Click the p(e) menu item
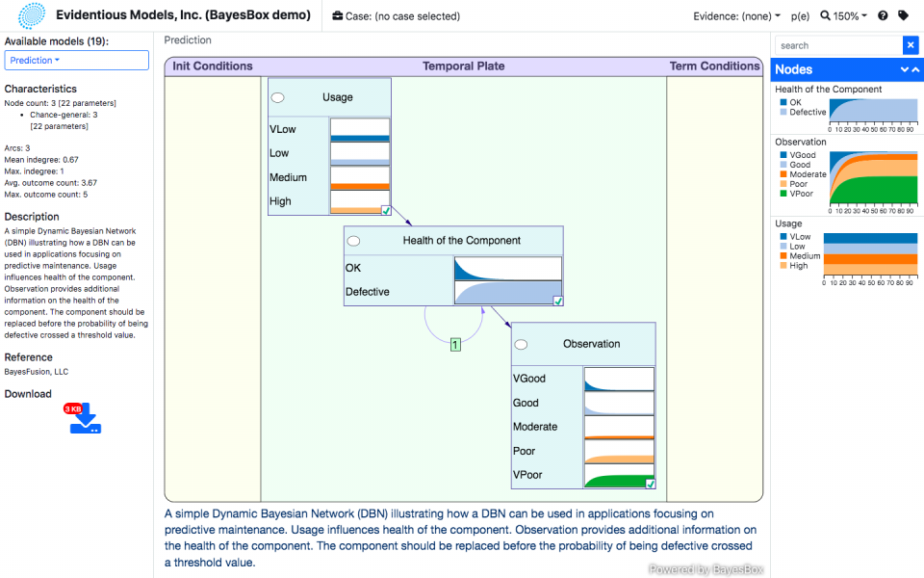The height and width of the screenshot is (578, 924). (x=800, y=16)
